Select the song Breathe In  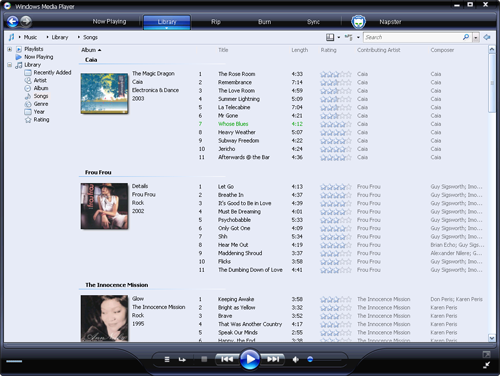point(231,195)
